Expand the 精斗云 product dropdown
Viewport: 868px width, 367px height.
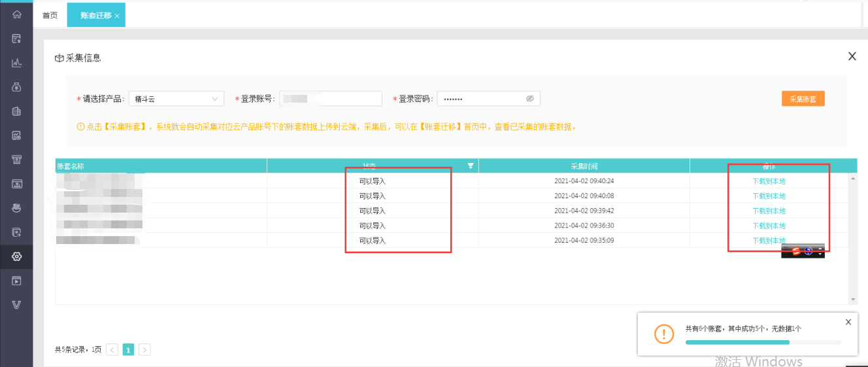point(176,99)
